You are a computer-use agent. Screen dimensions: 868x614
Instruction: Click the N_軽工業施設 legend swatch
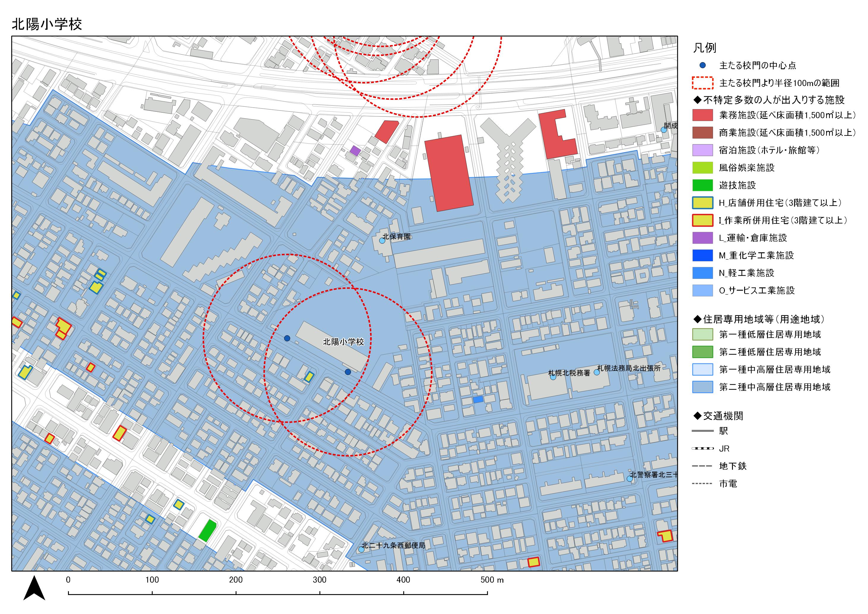point(702,273)
